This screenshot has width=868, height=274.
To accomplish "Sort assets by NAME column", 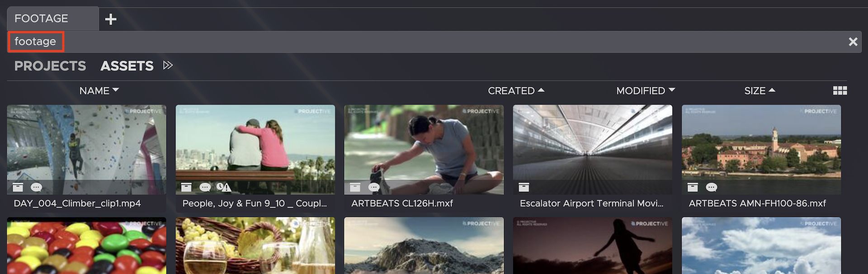I will [99, 91].
